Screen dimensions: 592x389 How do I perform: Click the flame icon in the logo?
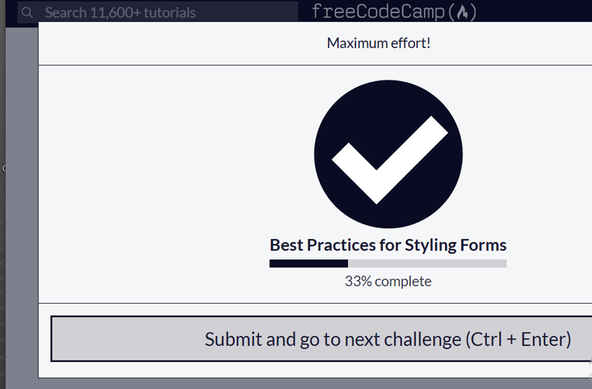pos(462,12)
